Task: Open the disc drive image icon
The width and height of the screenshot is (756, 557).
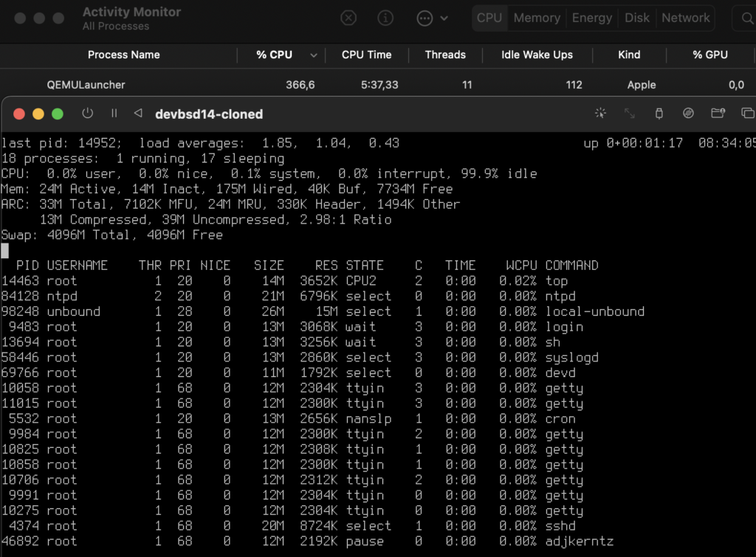Action: [688, 113]
